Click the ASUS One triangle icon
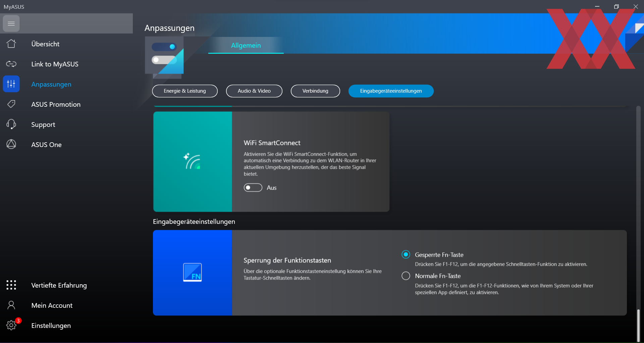 tap(11, 144)
